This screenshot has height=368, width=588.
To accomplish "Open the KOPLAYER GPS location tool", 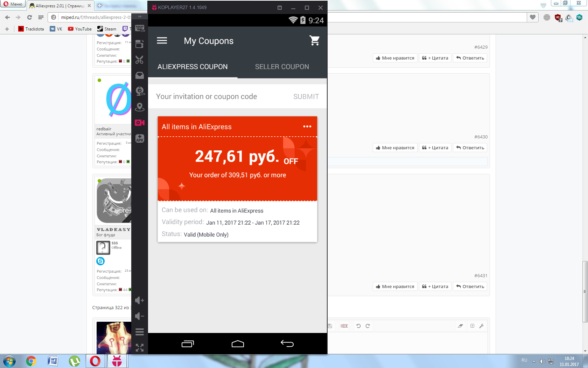I will point(140,107).
